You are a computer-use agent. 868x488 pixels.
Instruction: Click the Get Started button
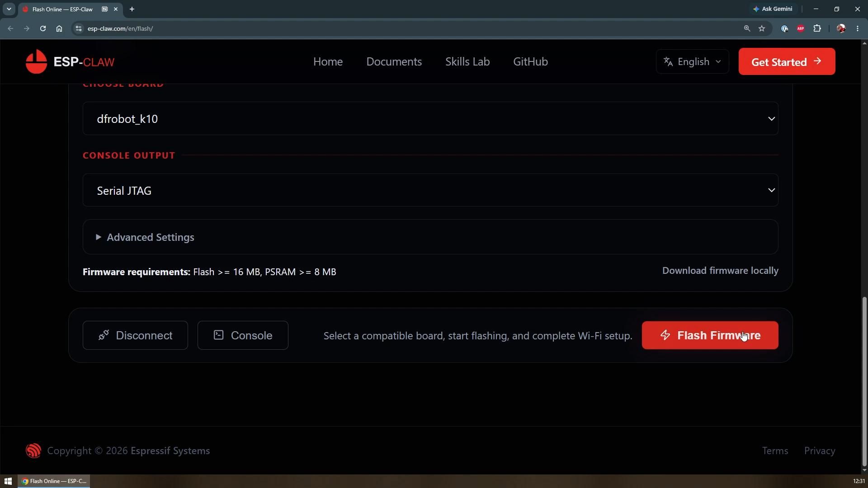787,61
